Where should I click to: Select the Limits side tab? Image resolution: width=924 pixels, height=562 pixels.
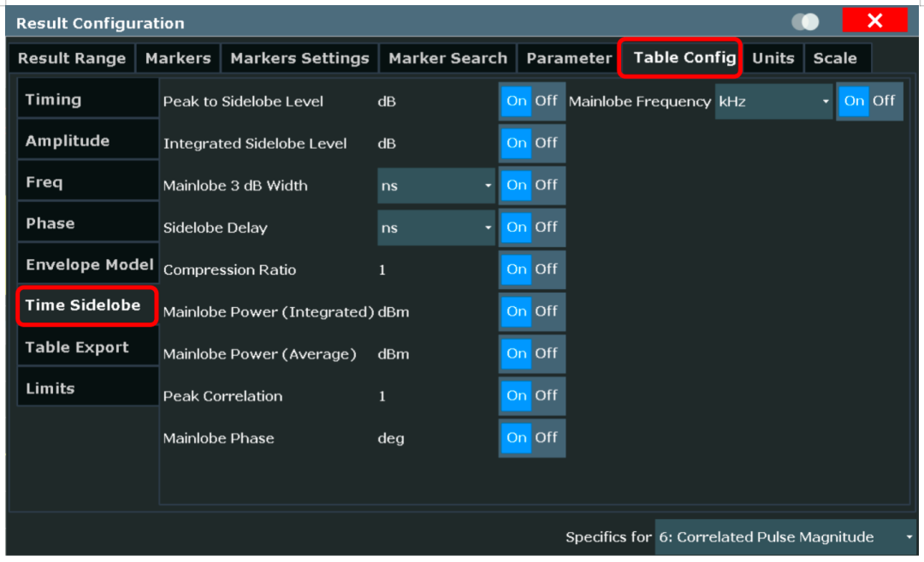(x=87, y=388)
